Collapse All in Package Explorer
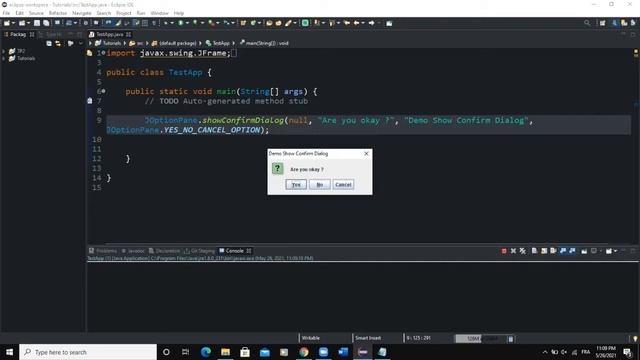This screenshot has width=640, height=360. click(x=49, y=43)
